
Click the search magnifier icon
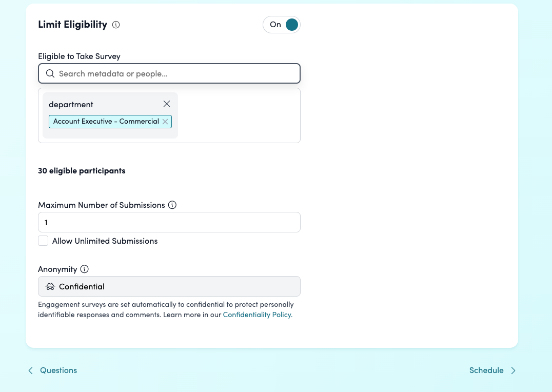(50, 74)
